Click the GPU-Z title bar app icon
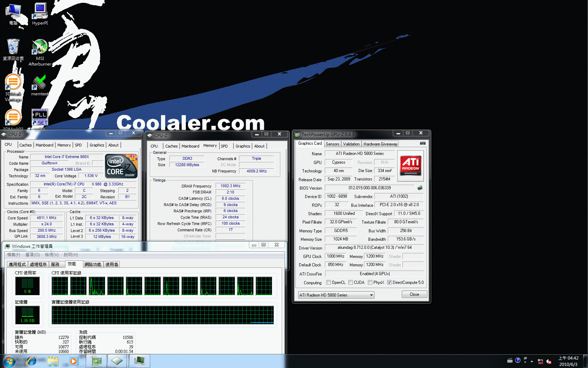The width and height of the screenshot is (588, 368). click(x=297, y=134)
